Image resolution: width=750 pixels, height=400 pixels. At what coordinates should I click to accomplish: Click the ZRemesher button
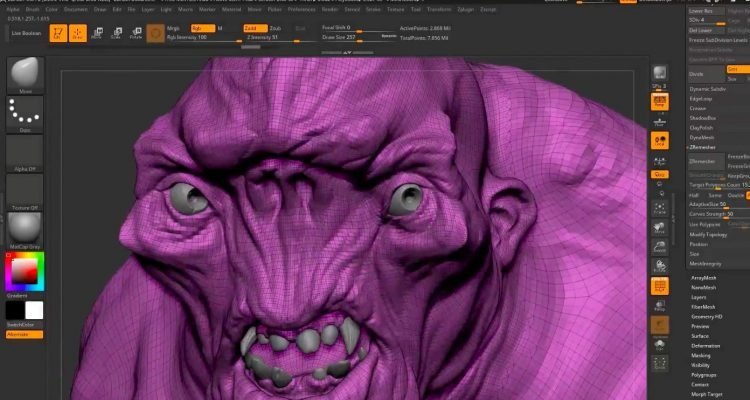[x=706, y=162]
